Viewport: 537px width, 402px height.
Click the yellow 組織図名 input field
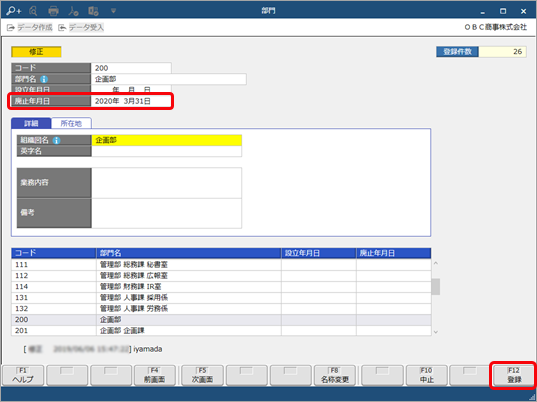(x=166, y=140)
